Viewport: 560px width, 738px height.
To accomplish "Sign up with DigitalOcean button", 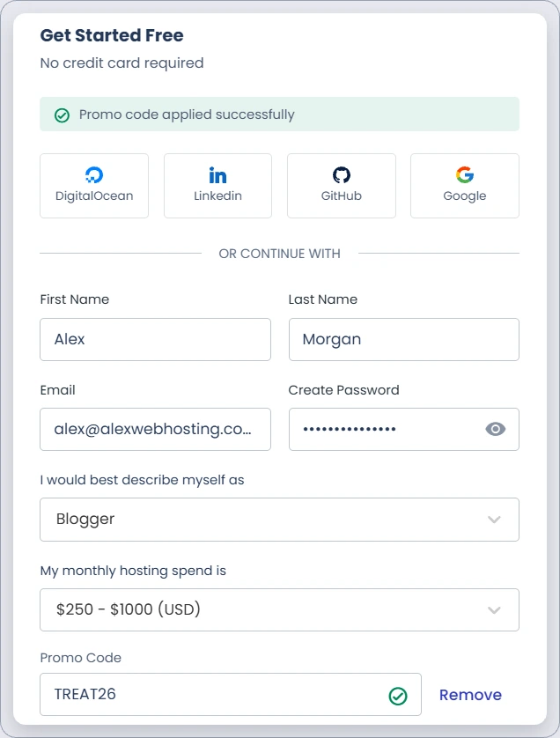I will (94, 186).
